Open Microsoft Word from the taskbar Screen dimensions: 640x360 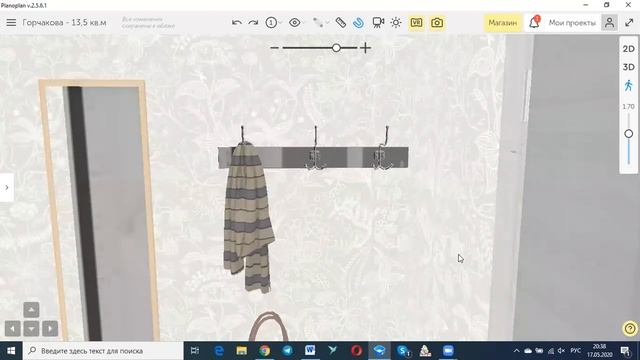[310, 351]
